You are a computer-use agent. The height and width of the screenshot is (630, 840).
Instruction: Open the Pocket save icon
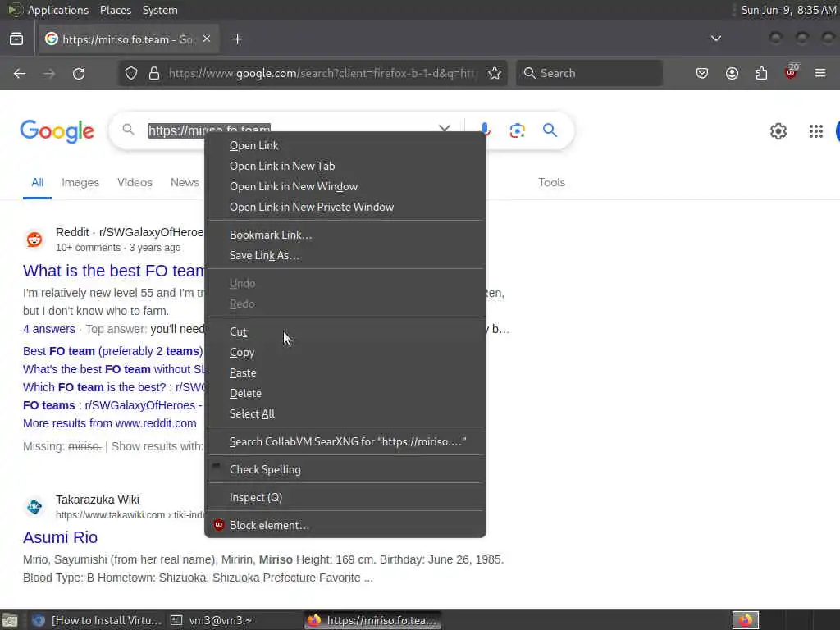coord(702,73)
